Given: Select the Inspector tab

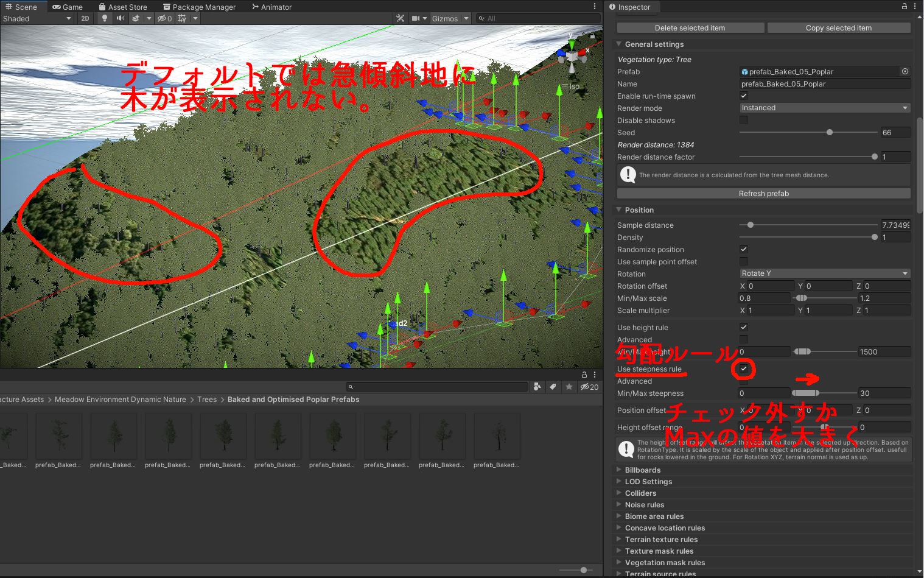Looking at the screenshot, I should pyautogui.click(x=630, y=7).
